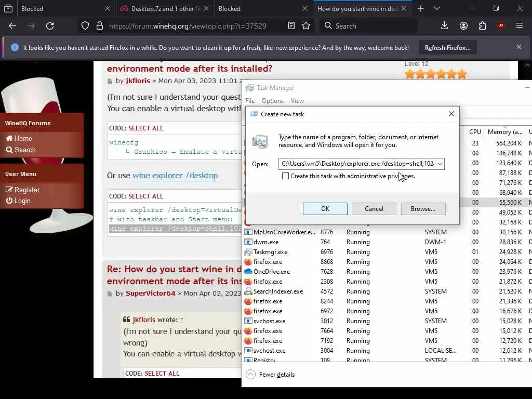Close the Create new task dialog
This screenshot has width=532, height=399.
click(x=451, y=114)
